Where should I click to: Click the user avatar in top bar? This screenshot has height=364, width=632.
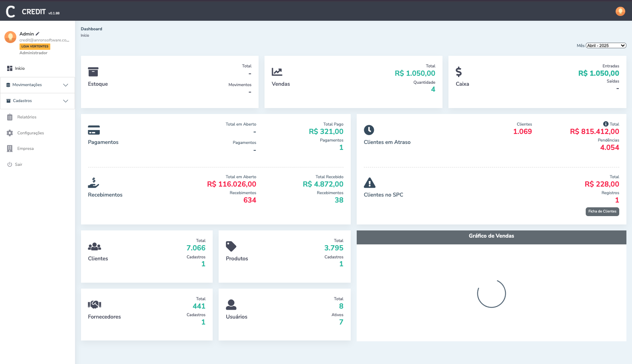(620, 11)
